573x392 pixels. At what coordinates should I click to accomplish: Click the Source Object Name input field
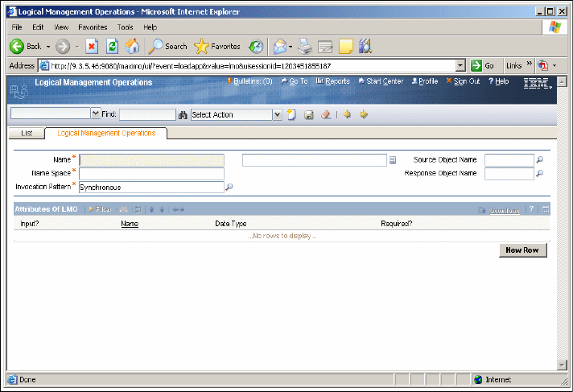click(x=509, y=160)
